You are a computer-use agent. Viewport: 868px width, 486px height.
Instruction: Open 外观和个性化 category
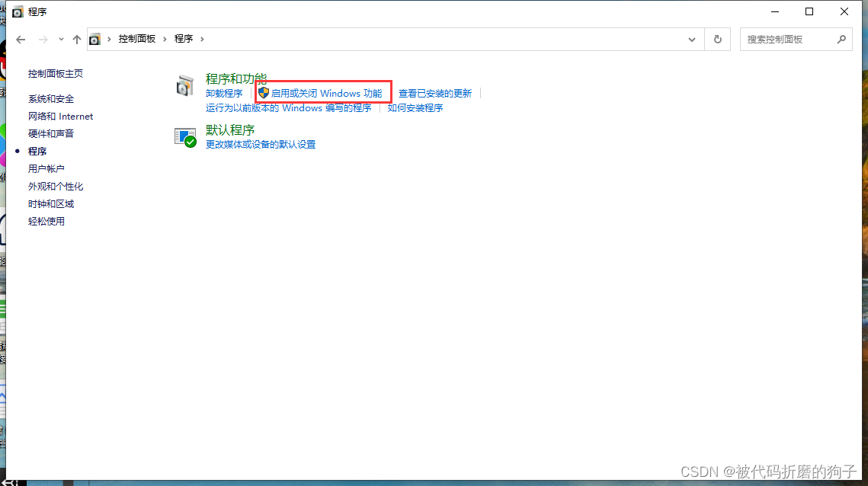tap(56, 187)
